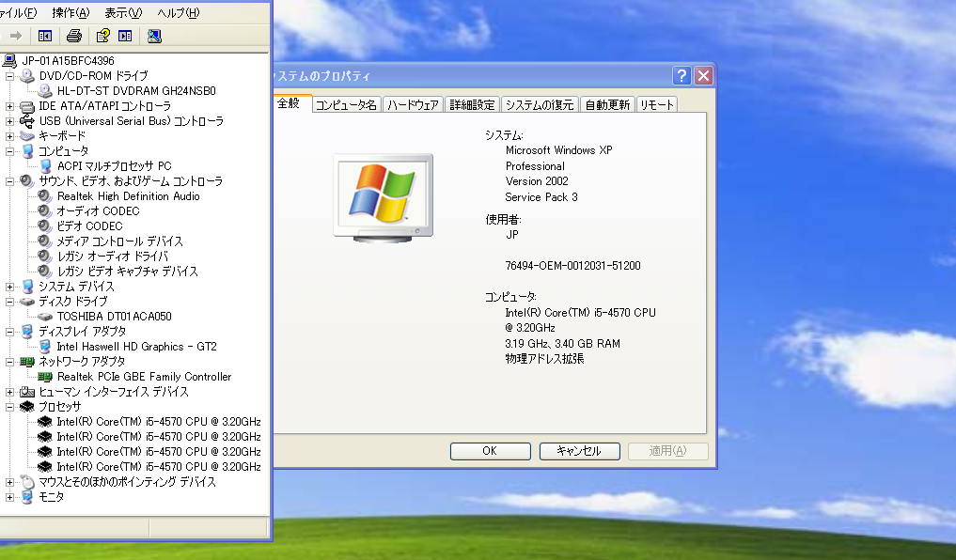Click the Show Action Pane toolbar icon
The height and width of the screenshot is (560, 956).
tap(126, 36)
